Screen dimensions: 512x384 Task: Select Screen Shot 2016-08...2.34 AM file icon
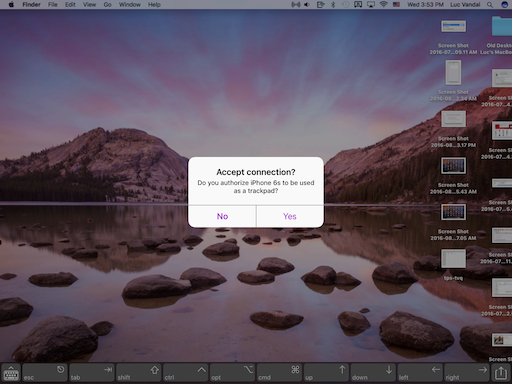point(453,73)
